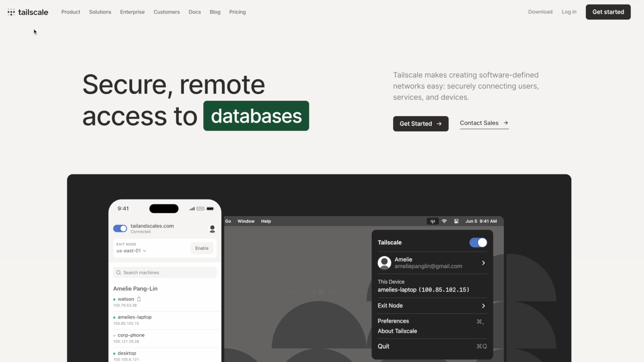Click the faint play button on desktop
The image size is (644, 362).
(322, 292)
